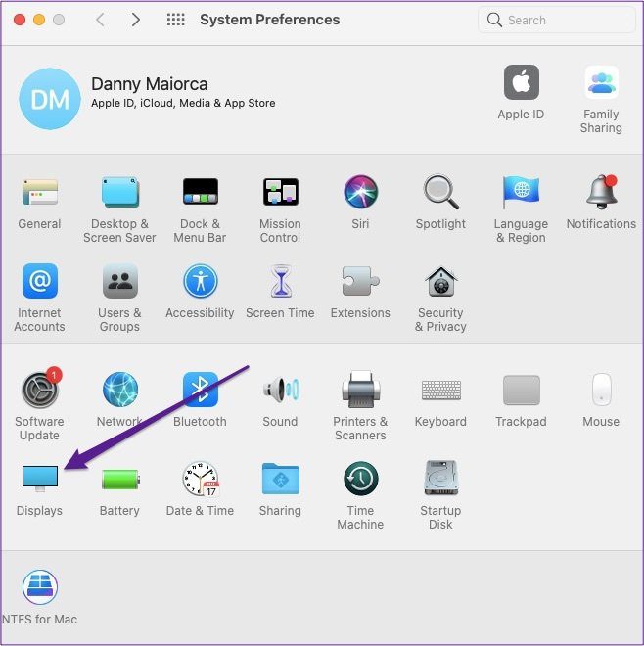Open Software Update pane
The width and height of the screenshot is (644, 646).
click(40, 390)
